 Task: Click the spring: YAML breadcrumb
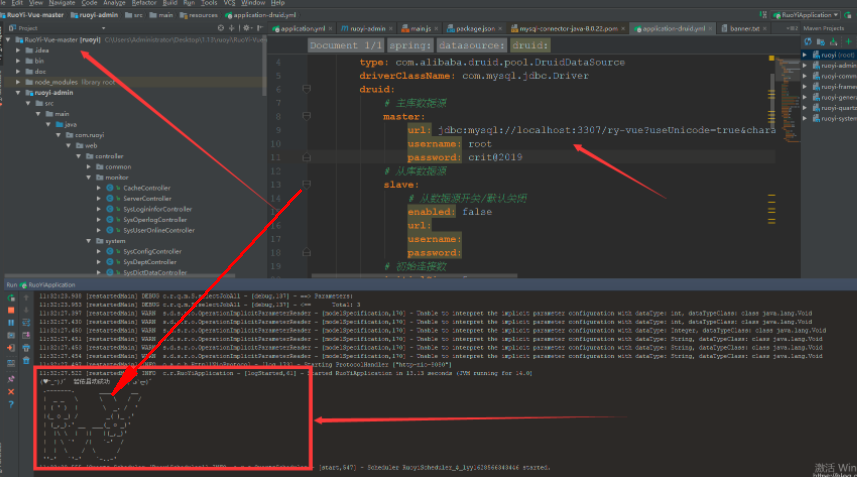point(410,45)
